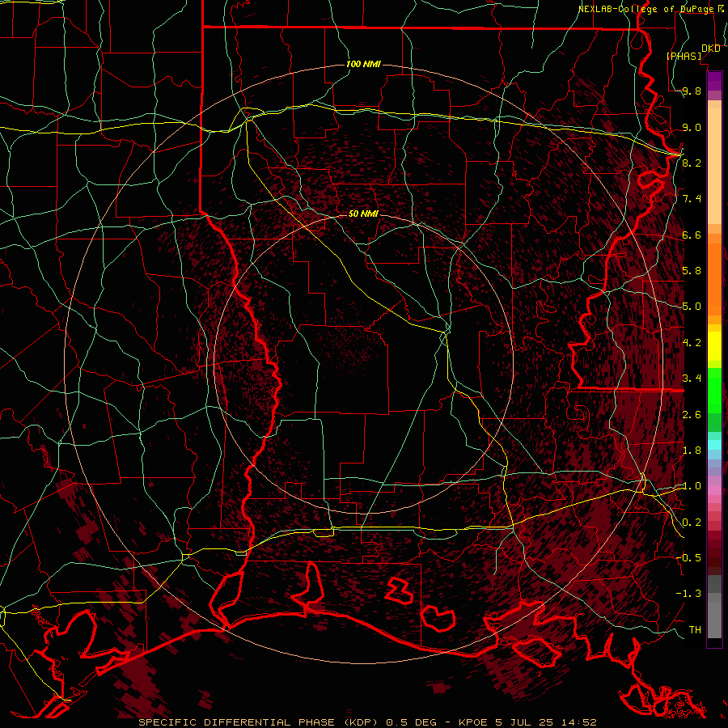Click the 1.8 scale value
Image resolution: width=728 pixels, height=728 pixels.
click(692, 451)
